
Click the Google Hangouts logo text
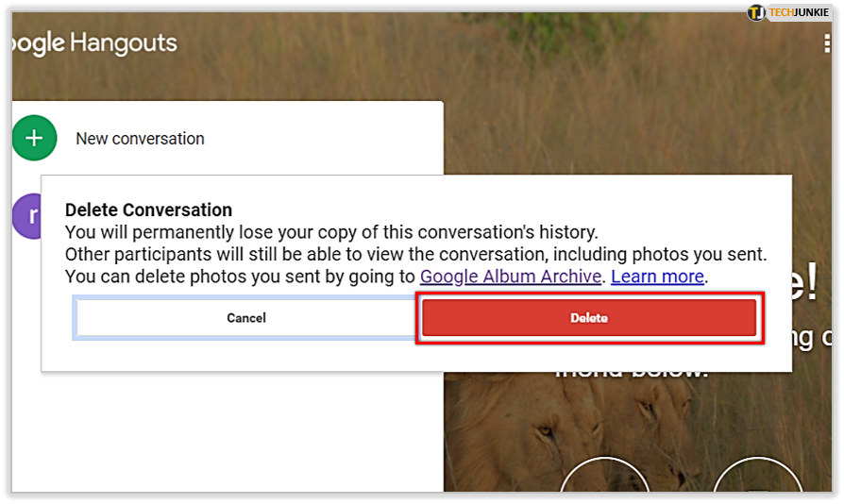[x=94, y=43]
